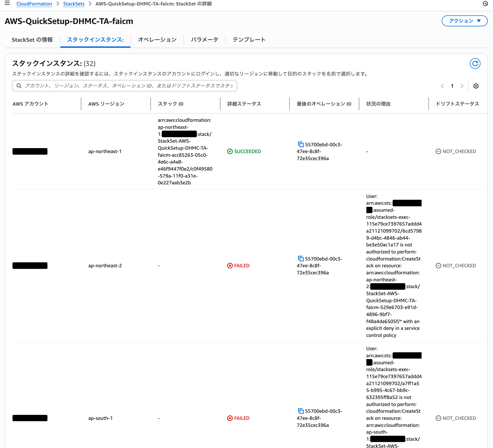This screenshot has height=448, width=493.
Task: Select the スタックインスタンス tab
Action: pos(95,40)
